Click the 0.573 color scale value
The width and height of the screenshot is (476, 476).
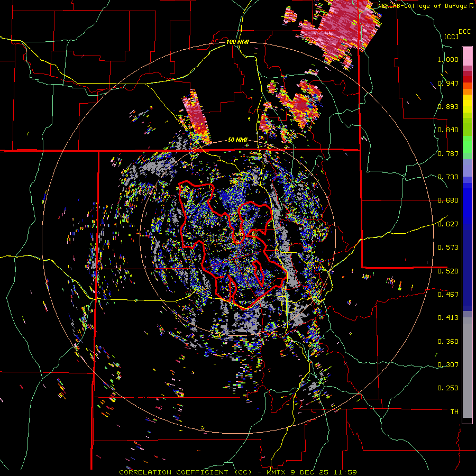tap(448, 248)
